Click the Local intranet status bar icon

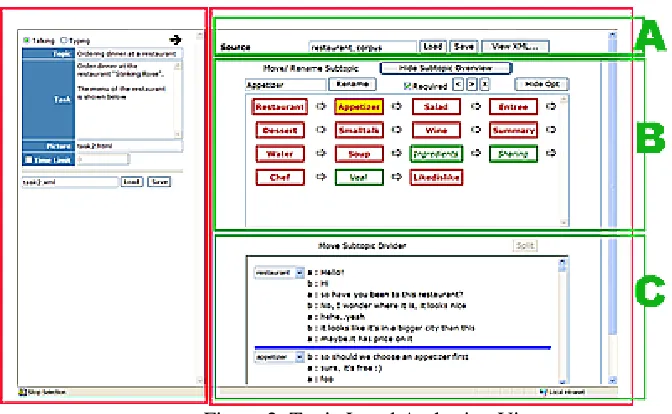543,392
